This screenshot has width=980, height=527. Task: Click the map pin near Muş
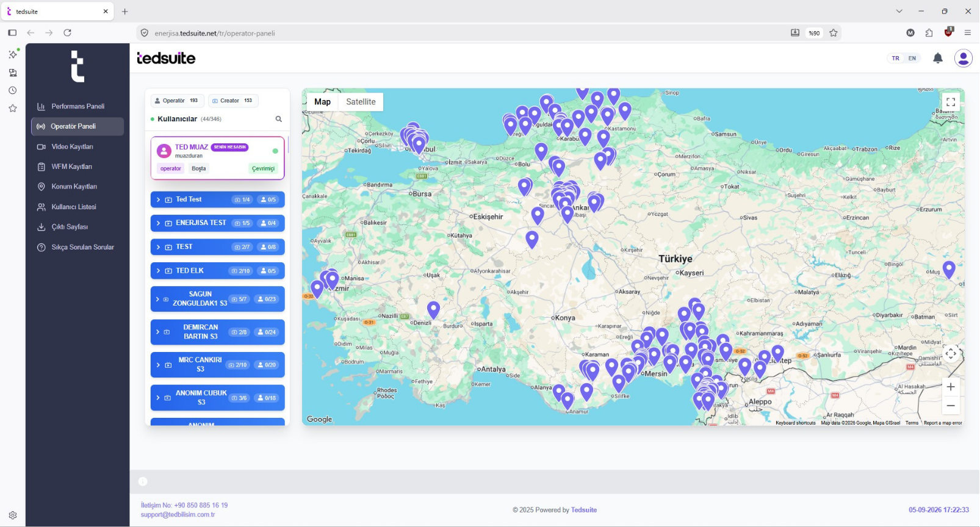pos(949,269)
